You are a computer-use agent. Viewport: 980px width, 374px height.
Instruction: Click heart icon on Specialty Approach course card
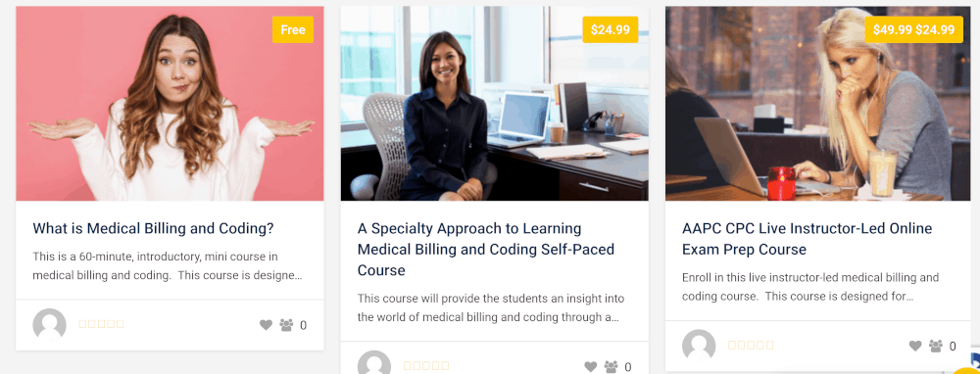[591, 366]
